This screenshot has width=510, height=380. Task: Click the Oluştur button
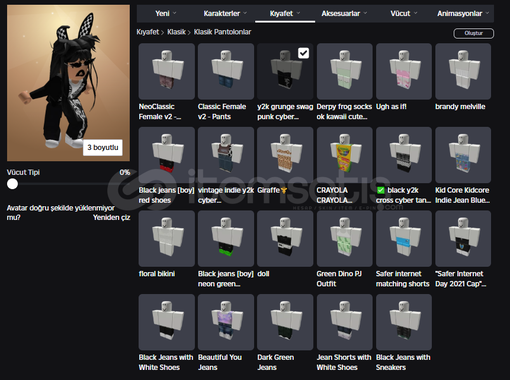click(x=474, y=33)
